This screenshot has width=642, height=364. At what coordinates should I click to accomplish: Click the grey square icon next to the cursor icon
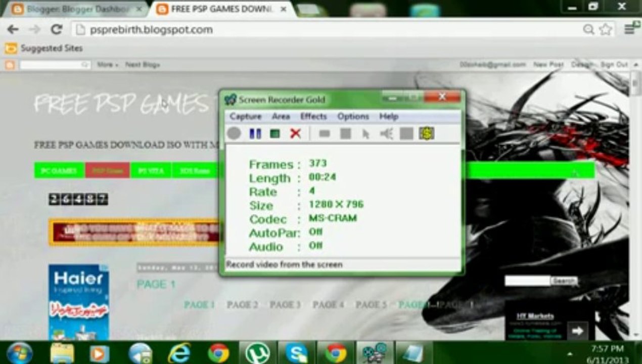345,133
